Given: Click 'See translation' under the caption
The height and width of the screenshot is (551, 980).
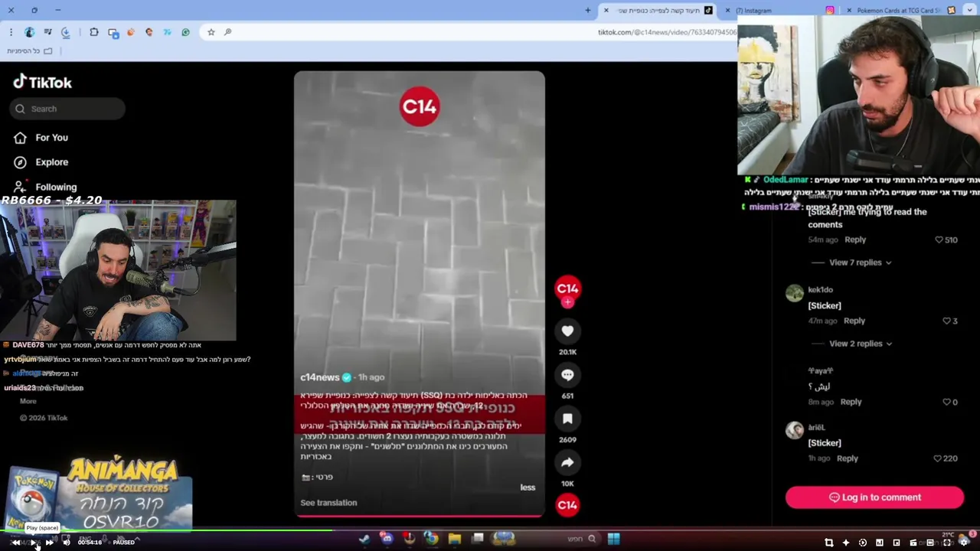Looking at the screenshot, I should (x=328, y=503).
